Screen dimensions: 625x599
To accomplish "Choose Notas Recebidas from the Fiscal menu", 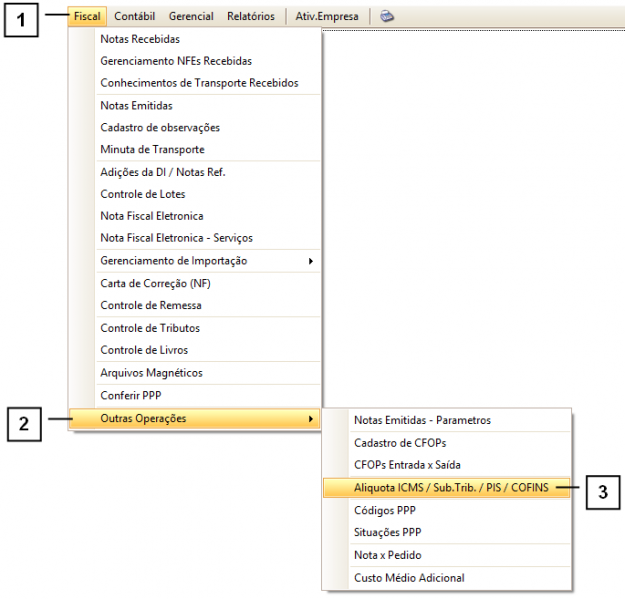I will [140, 39].
